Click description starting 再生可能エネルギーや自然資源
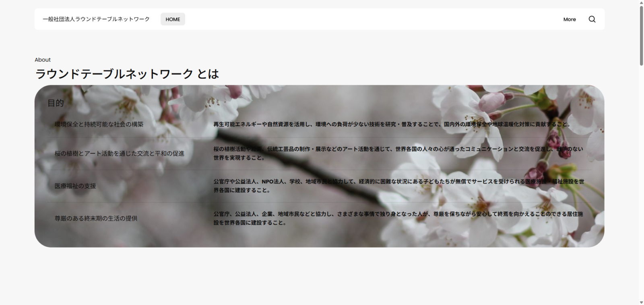644x305 pixels. coord(392,125)
